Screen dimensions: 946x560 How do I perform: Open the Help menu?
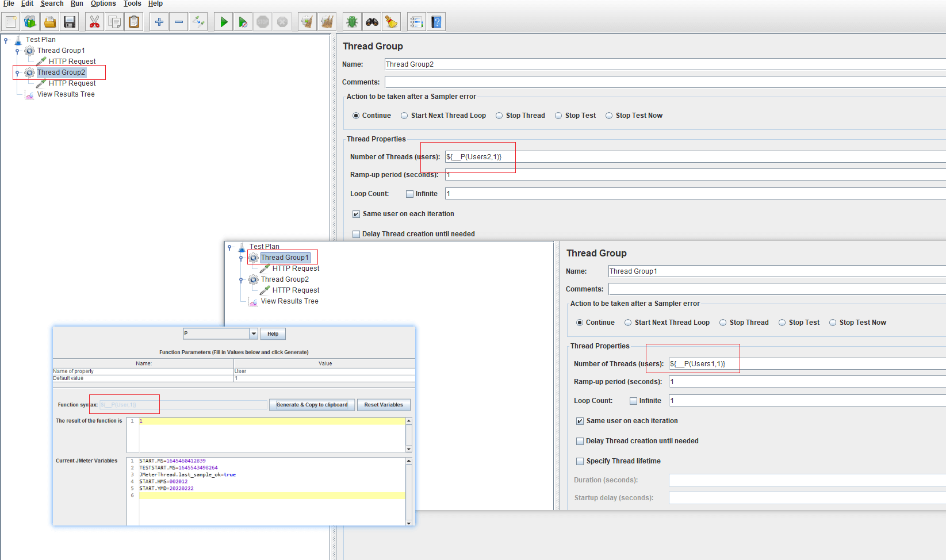[x=155, y=3]
